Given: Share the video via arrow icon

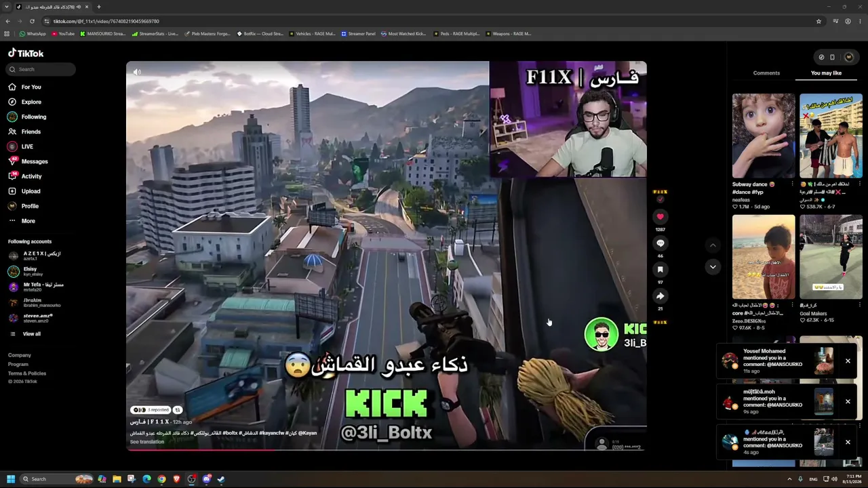Looking at the screenshot, I should tap(660, 296).
